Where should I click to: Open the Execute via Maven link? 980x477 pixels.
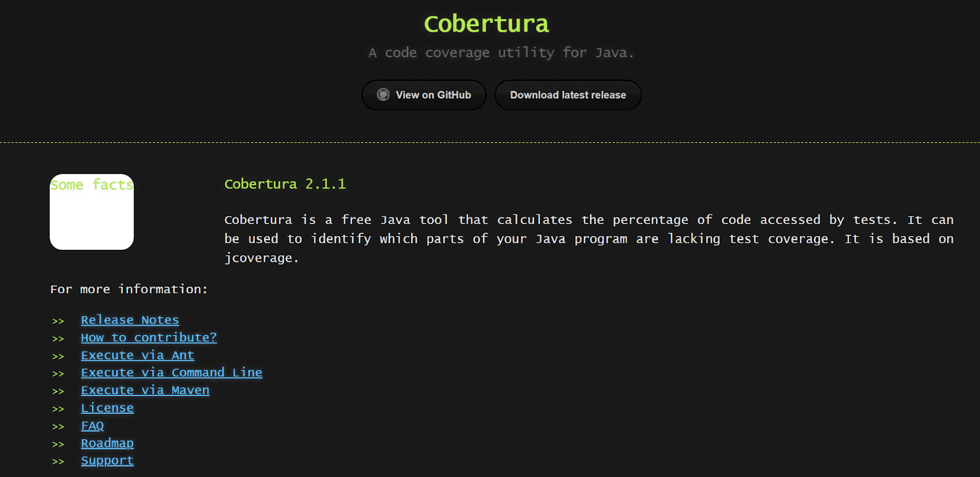point(145,390)
